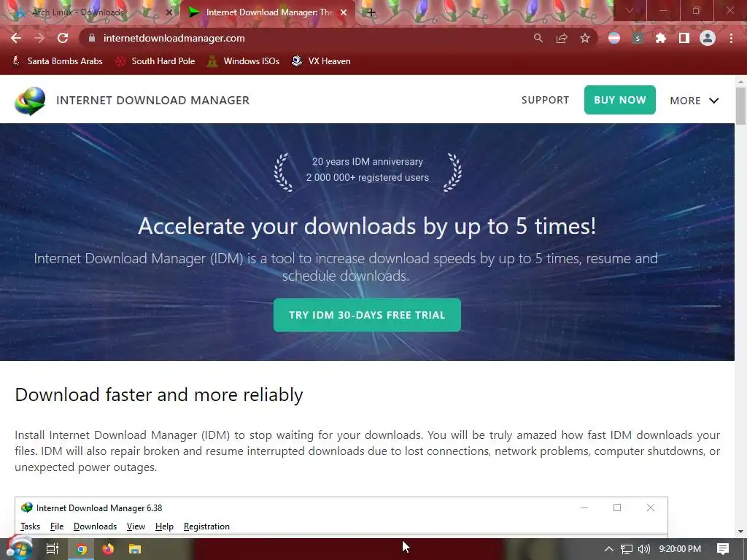Go back to the previous page
Viewport: 747px width, 560px height.
(x=16, y=38)
